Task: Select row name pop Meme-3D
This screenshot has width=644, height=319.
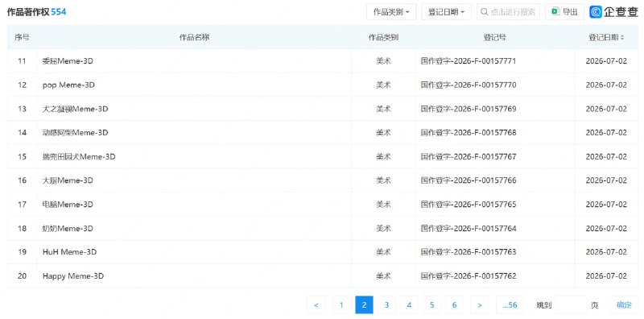Action: click(68, 85)
